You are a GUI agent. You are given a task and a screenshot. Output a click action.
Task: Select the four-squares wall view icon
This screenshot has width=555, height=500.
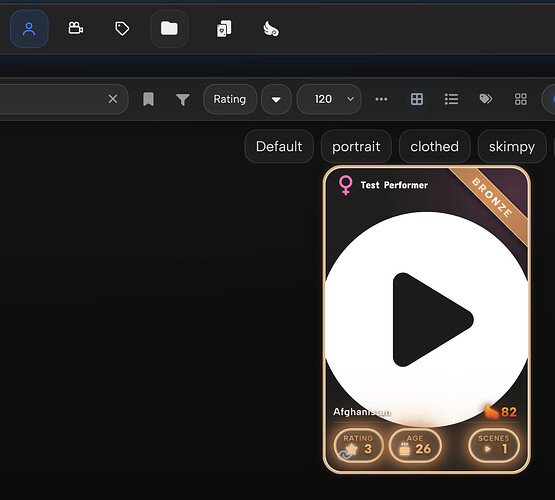point(521,99)
